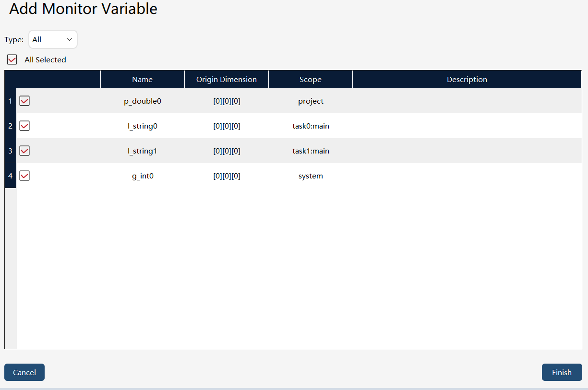This screenshot has width=588, height=390.
Task: Click the Origin Dimension cell of row 3
Action: tap(227, 151)
